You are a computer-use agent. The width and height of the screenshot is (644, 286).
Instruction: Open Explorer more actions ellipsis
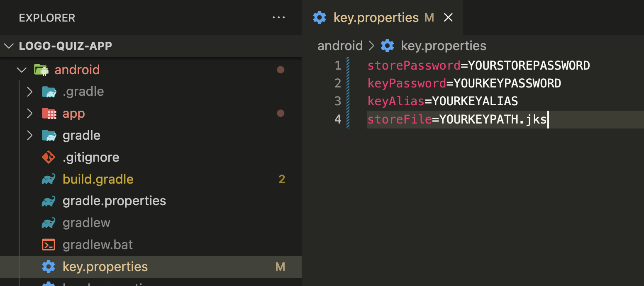pos(278,18)
